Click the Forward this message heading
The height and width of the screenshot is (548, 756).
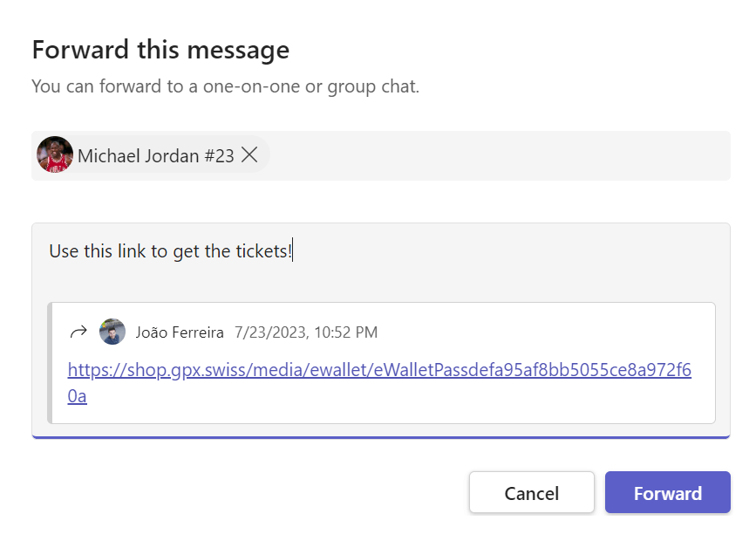tap(160, 50)
